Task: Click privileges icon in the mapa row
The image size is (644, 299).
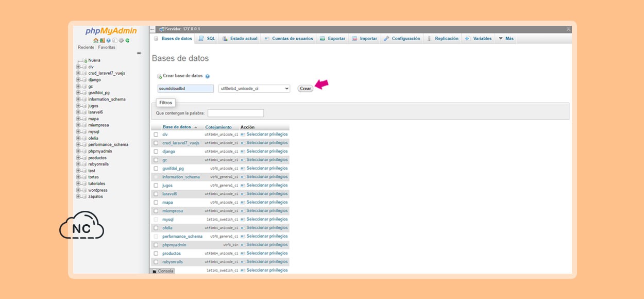Action: [243, 203]
